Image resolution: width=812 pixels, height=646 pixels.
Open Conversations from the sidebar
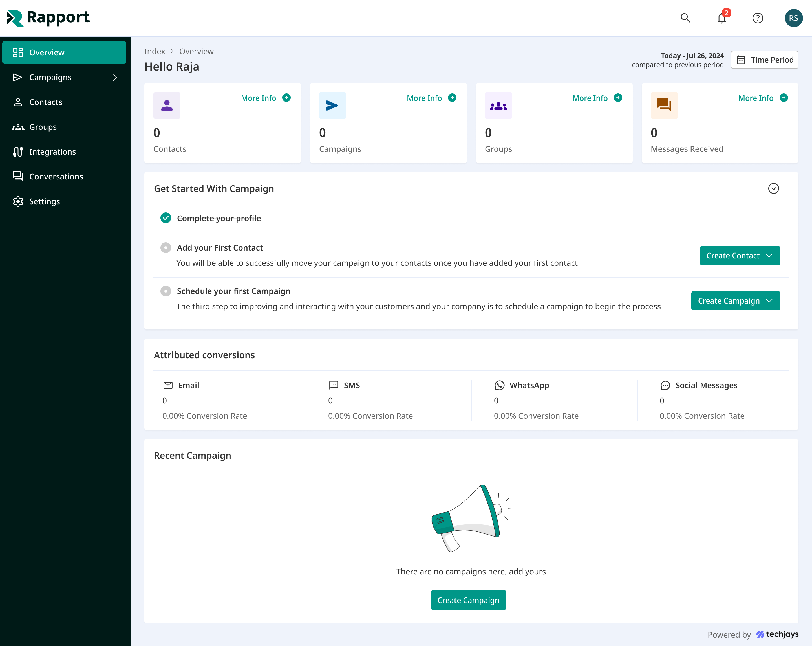[x=56, y=176]
